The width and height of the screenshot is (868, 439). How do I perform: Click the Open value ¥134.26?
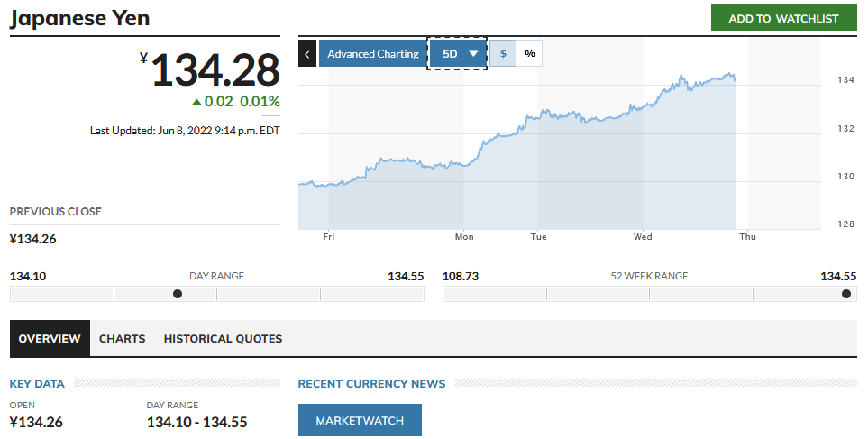click(x=37, y=423)
